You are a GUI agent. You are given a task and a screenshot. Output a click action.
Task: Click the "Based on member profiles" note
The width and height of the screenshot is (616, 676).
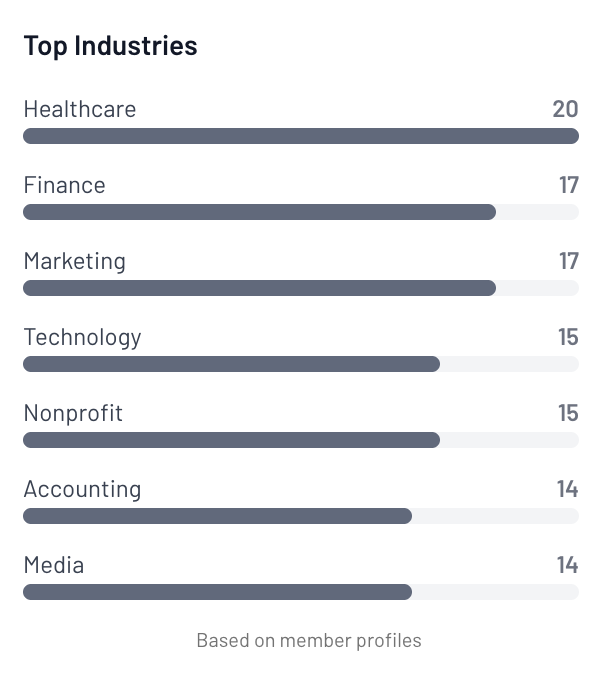point(309,640)
